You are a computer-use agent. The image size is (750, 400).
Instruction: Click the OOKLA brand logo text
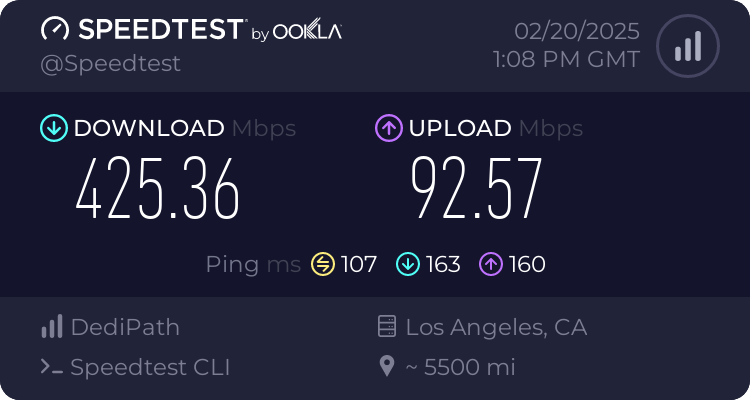[x=309, y=31]
